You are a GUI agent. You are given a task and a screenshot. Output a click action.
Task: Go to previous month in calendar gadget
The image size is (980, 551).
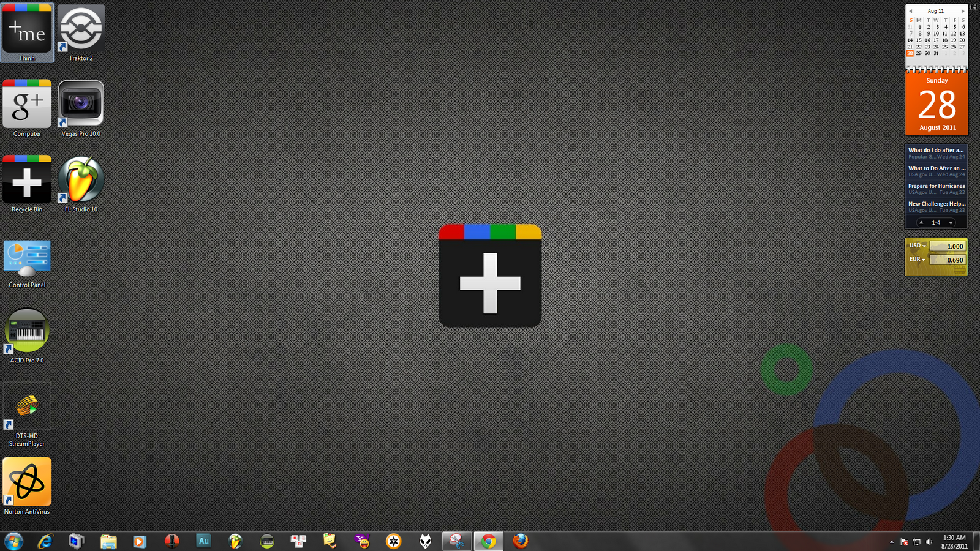(911, 11)
